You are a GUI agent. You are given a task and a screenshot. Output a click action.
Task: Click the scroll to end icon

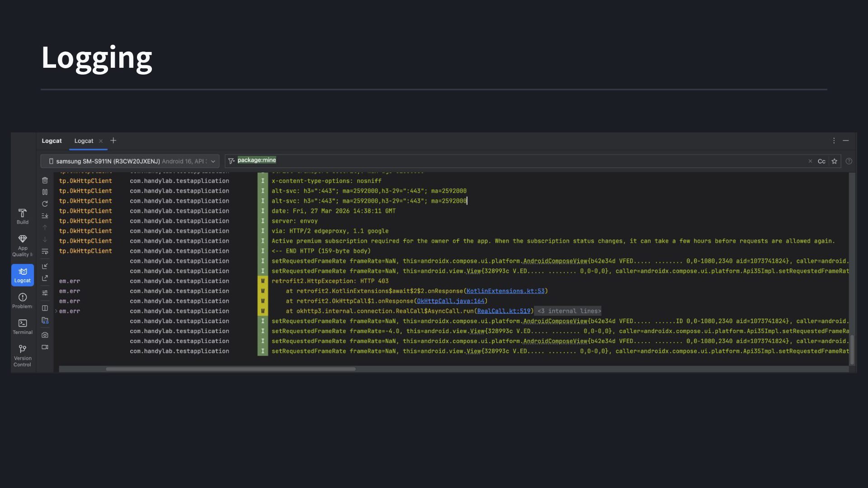click(x=45, y=216)
